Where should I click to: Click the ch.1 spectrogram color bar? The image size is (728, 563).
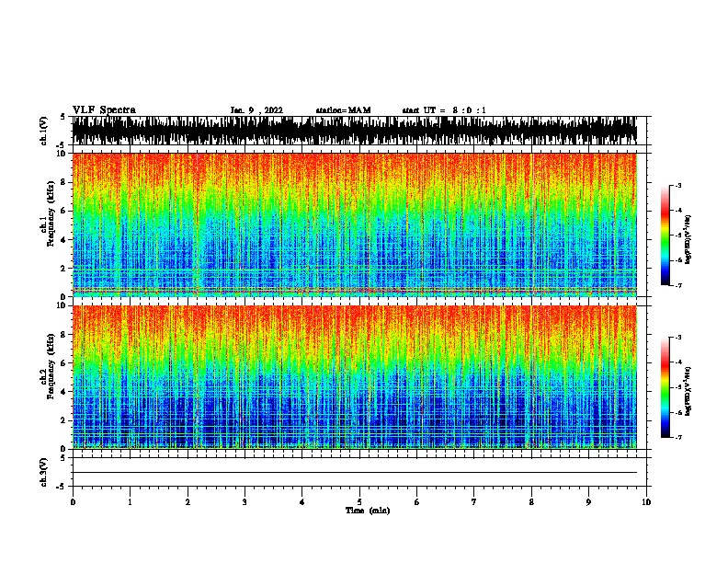point(665,235)
